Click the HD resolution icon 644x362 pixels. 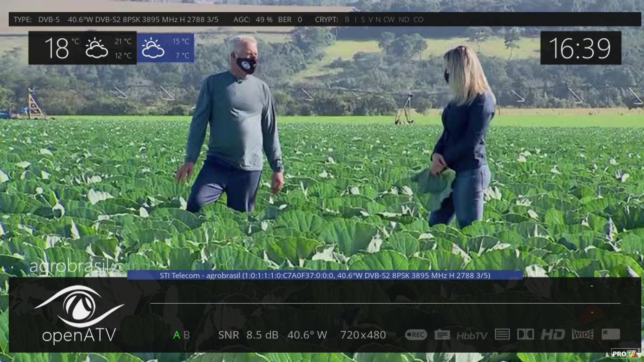[x=553, y=335]
